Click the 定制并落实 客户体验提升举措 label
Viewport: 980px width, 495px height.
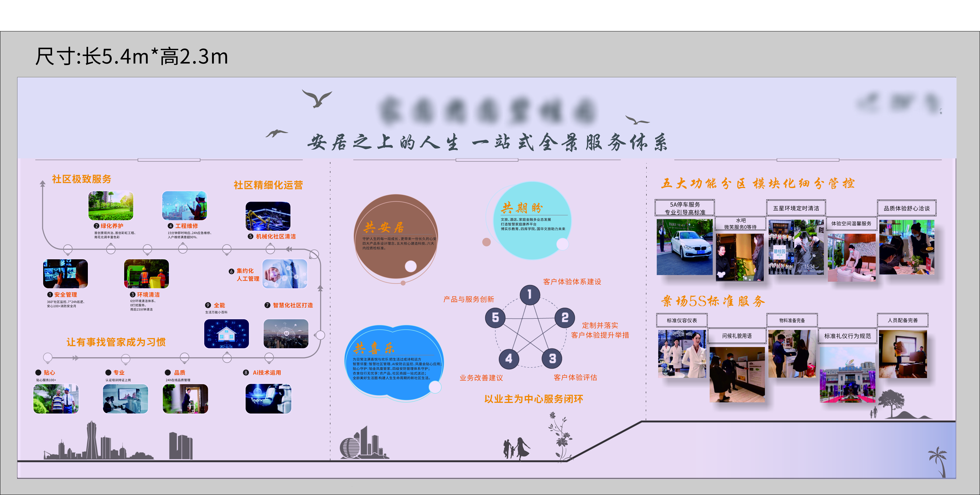click(x=600, y=330)
